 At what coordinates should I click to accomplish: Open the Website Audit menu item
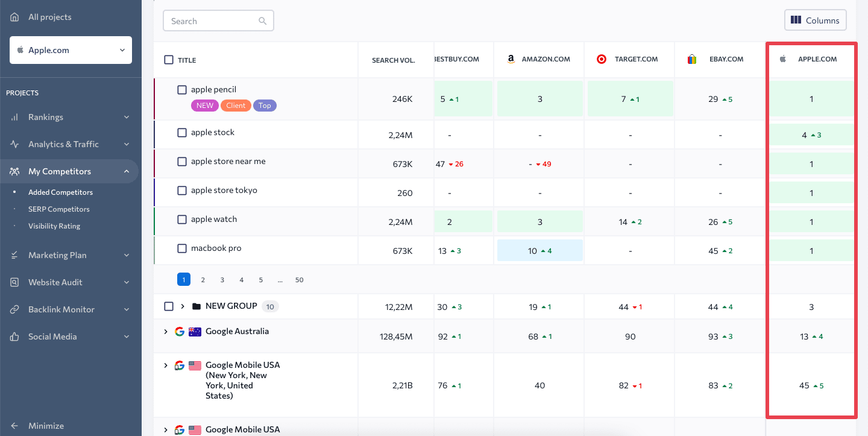pos(69,282)
